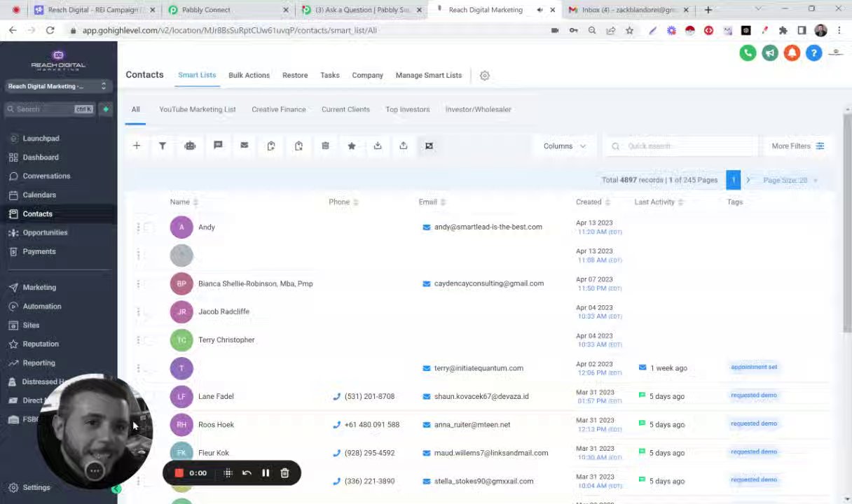Select the Jacob Radcliffe row checkbox
This screenshot has height=504, width=852.
149,311
